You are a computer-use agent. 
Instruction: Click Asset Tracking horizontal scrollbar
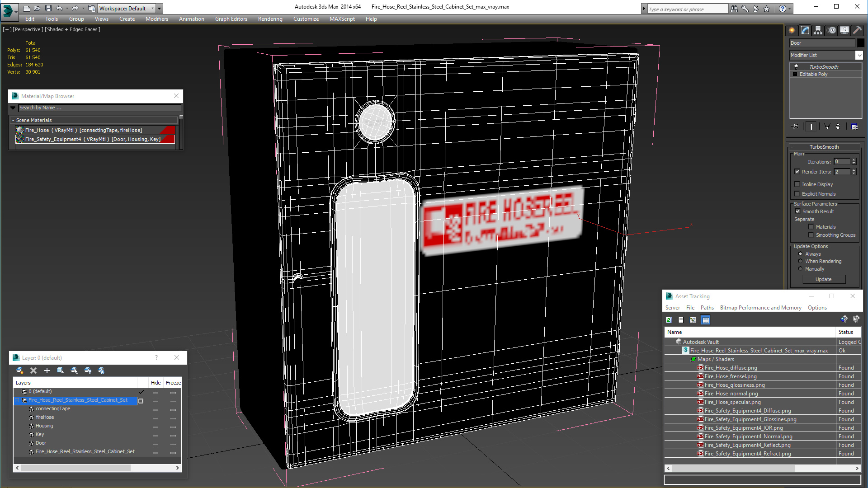coord(762,469)
